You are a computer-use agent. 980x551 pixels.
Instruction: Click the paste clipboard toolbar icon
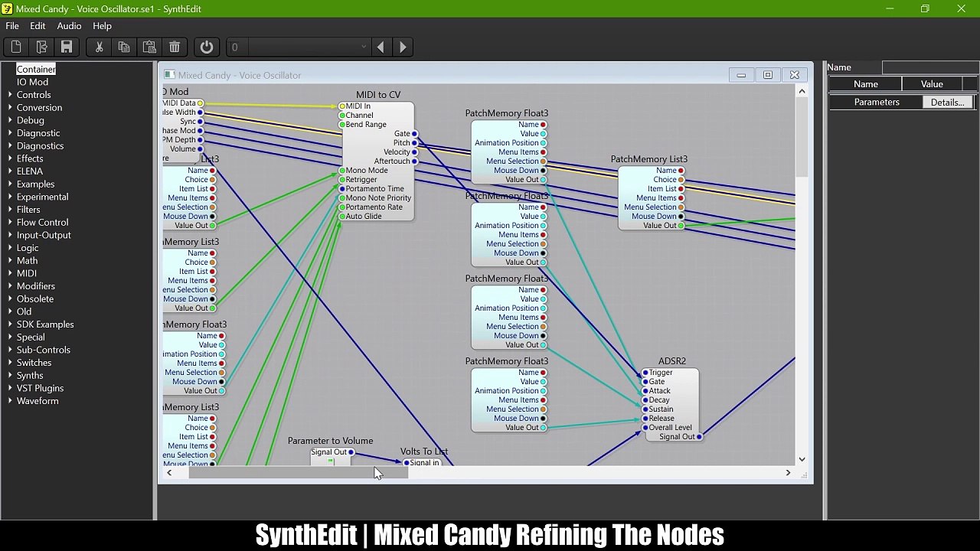(149, 47)
